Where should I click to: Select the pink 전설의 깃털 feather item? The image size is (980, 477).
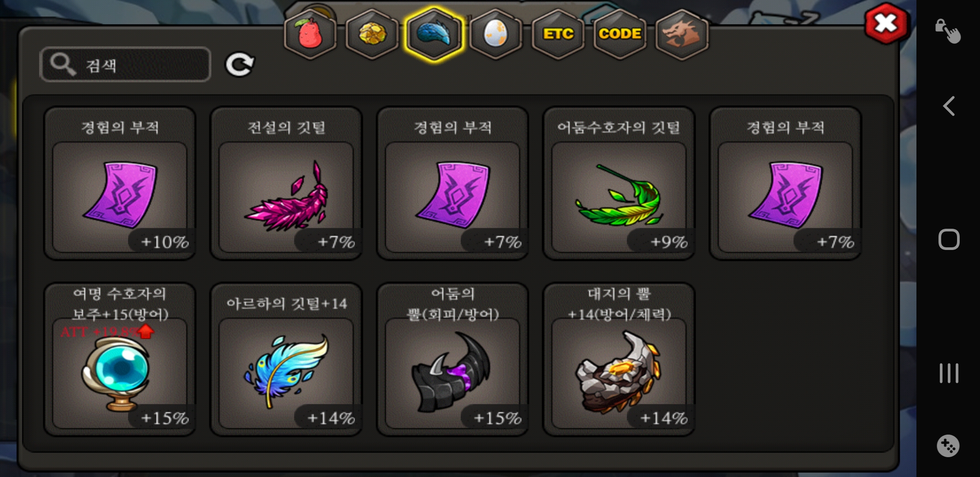286,183
